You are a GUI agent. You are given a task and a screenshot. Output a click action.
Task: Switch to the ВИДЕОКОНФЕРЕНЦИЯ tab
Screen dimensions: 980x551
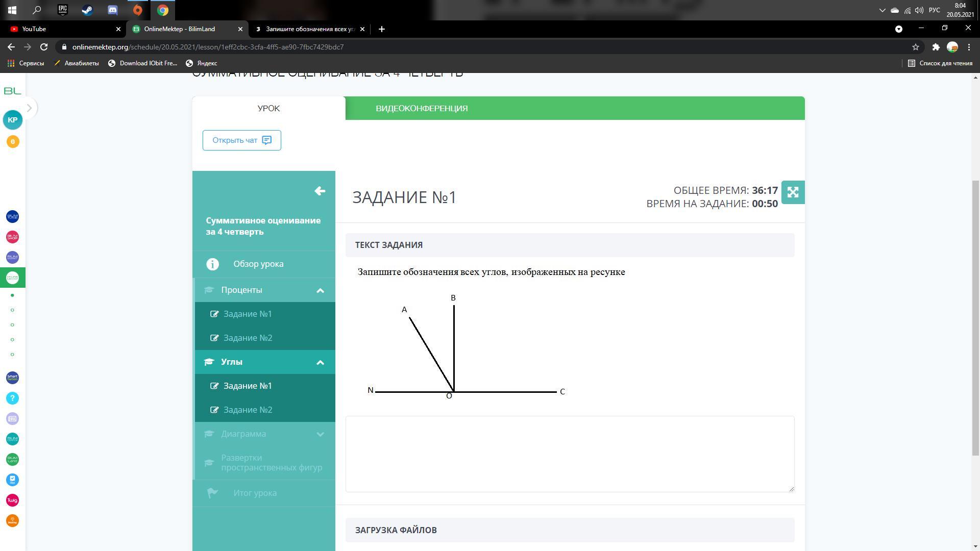422,108
